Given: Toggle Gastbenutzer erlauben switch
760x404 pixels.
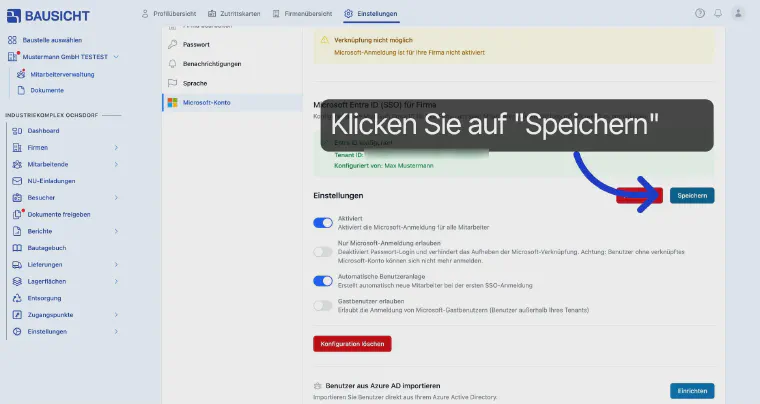Looking at the screenshot, I should point(323,305).
